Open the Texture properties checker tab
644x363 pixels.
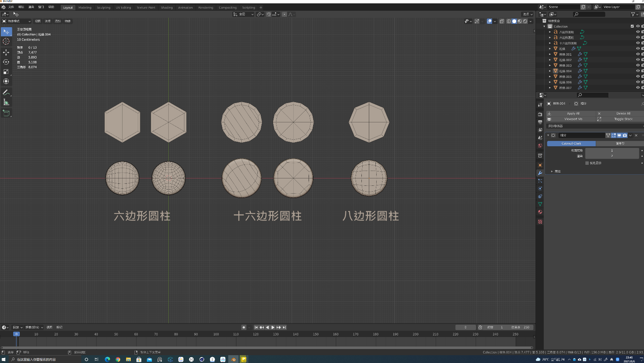(540, 222)
